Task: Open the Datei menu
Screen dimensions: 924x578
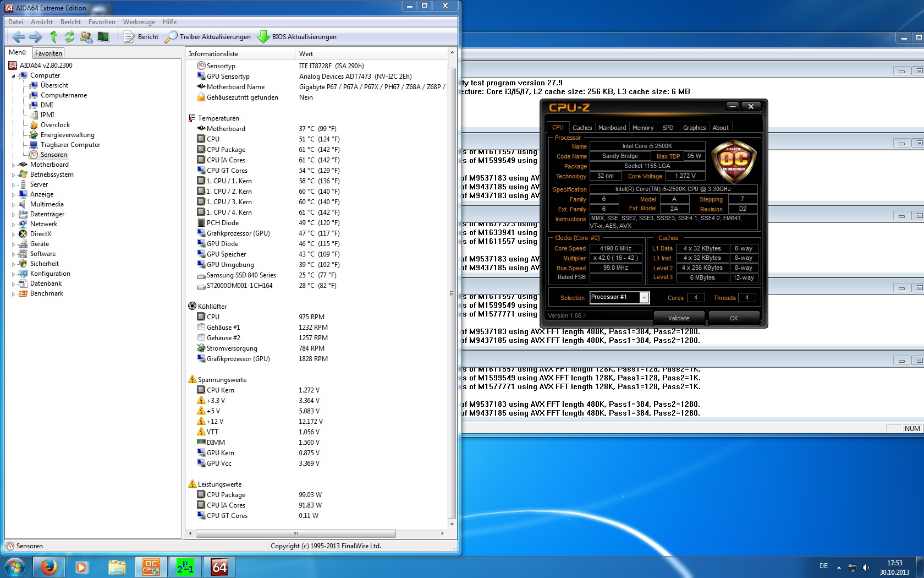Action: tap(16, 22)
